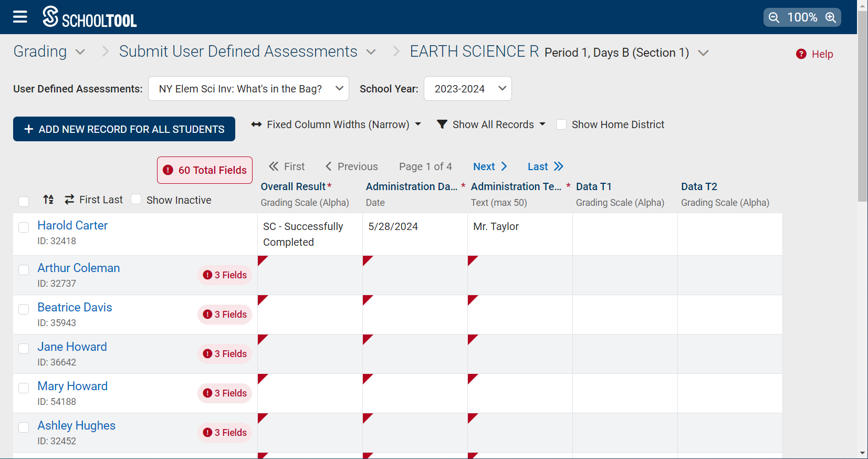Click the SchoolTool logo
Image resolution: width=868 pixels, height=459 pixels.
tap(89, 17)
